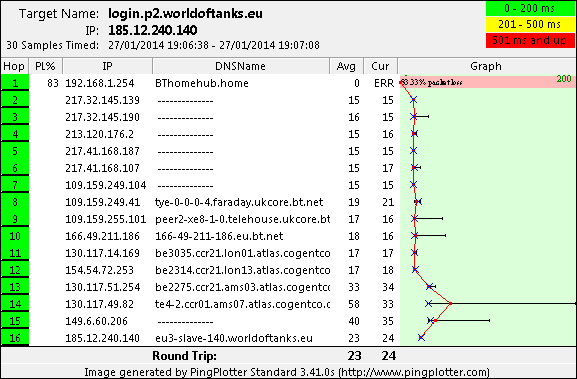577x379 pixels.
Task: Click hop 16 IP address 185.12.240.140
Action: pos(103,338)
